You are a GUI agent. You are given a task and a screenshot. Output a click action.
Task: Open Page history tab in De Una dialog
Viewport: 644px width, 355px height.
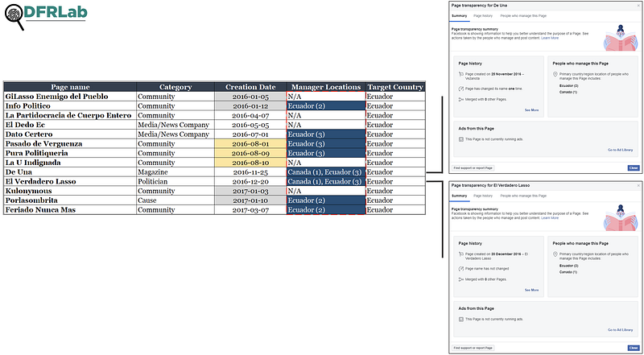coord(482,16)
